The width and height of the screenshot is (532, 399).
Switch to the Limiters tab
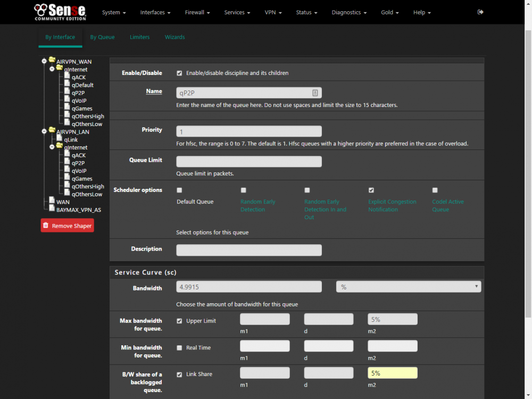point(139,37)
